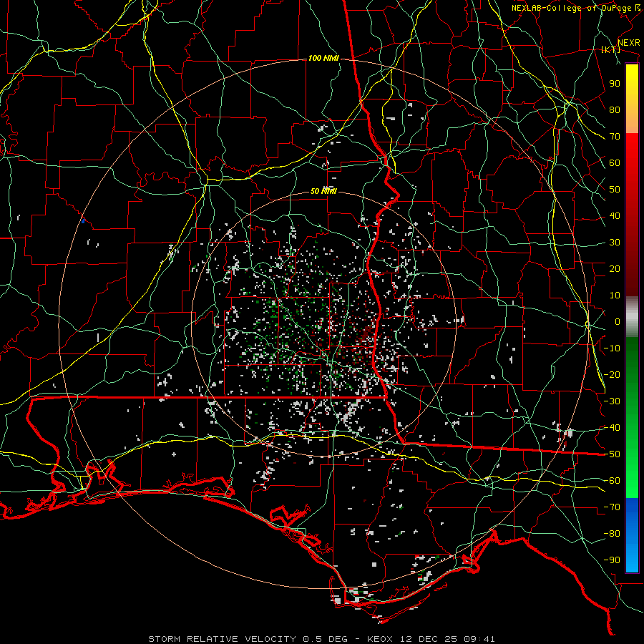The image size is (644, 644).
Task: Click the -60 knots scale label
Action: (612, 481)
